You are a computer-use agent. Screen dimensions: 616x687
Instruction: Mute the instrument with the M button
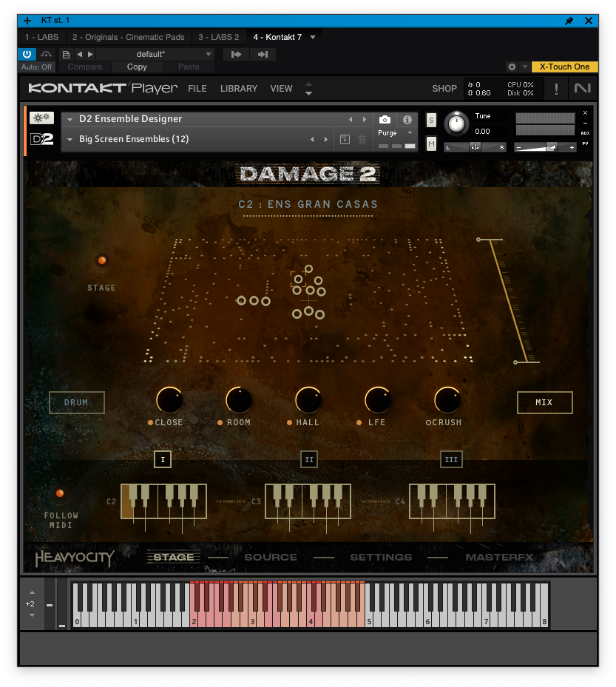point(431,143)
